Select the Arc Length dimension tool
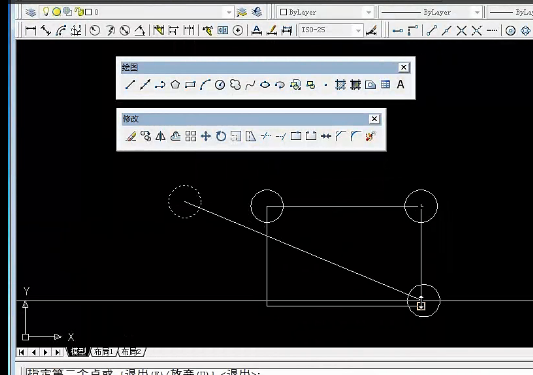This screenshot has width=533, height=375. 61,31
